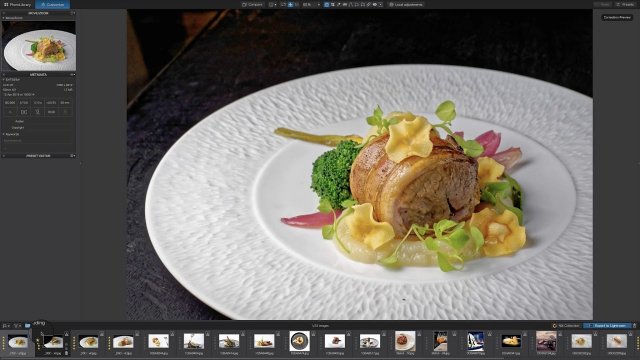Collapse the Keywords section
The width and height of the screenshot is (640, 360).
pos(4,134)
